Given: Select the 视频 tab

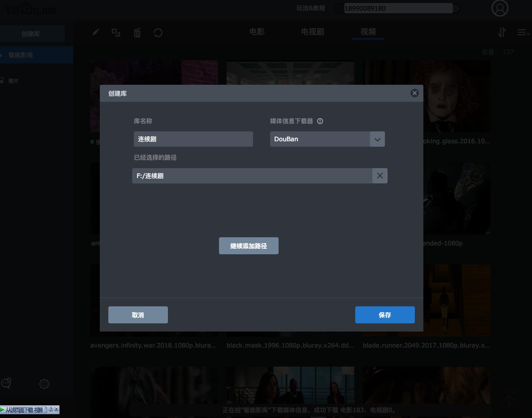Looking at the screenshot, I should point(368,32).
